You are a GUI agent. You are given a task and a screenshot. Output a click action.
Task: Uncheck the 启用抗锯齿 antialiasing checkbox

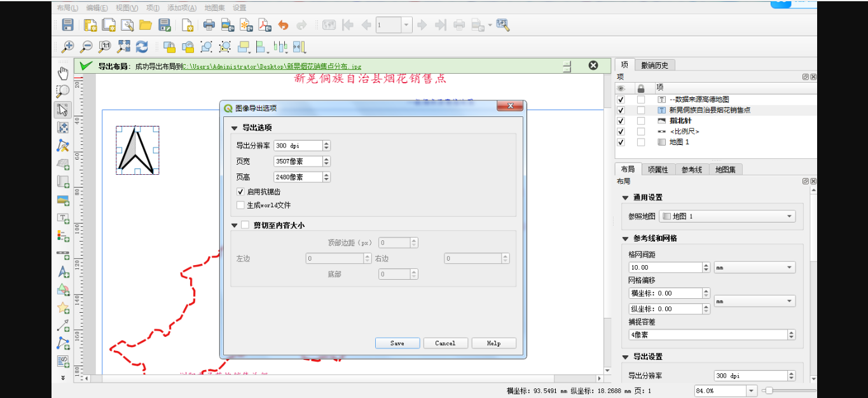click(x=240, y=191)
